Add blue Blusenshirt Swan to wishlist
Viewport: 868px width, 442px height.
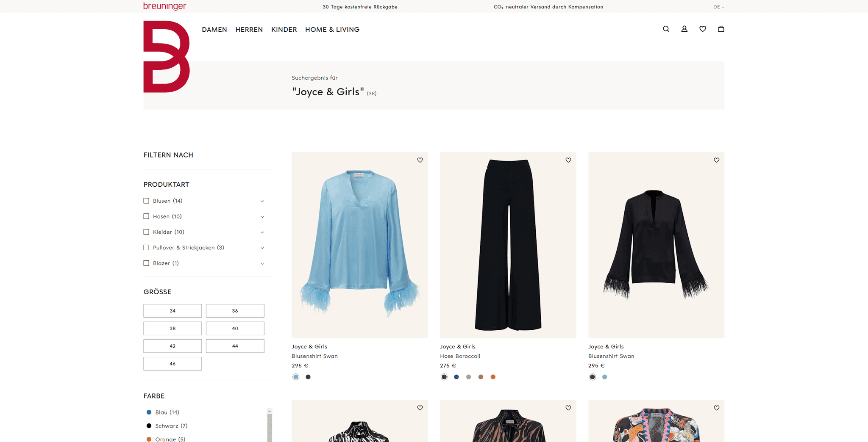420,160
